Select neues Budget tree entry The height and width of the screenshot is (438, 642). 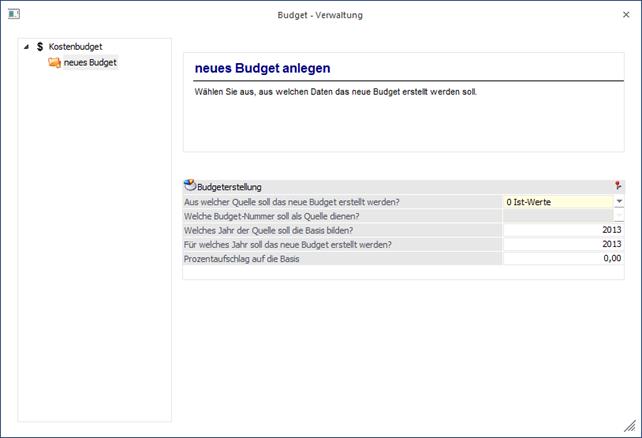pos(91,63)
